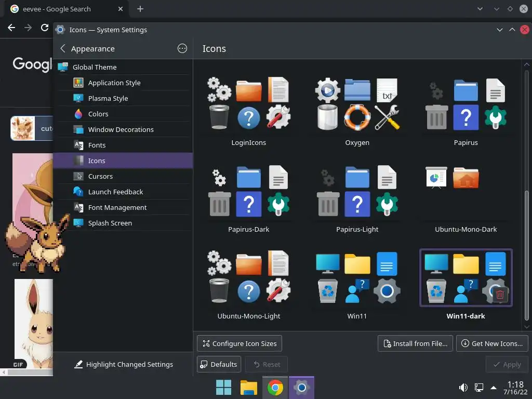This screenshot has height=399, width=532.
Task: Click the Reset button
Action: [x=267, y=364]
